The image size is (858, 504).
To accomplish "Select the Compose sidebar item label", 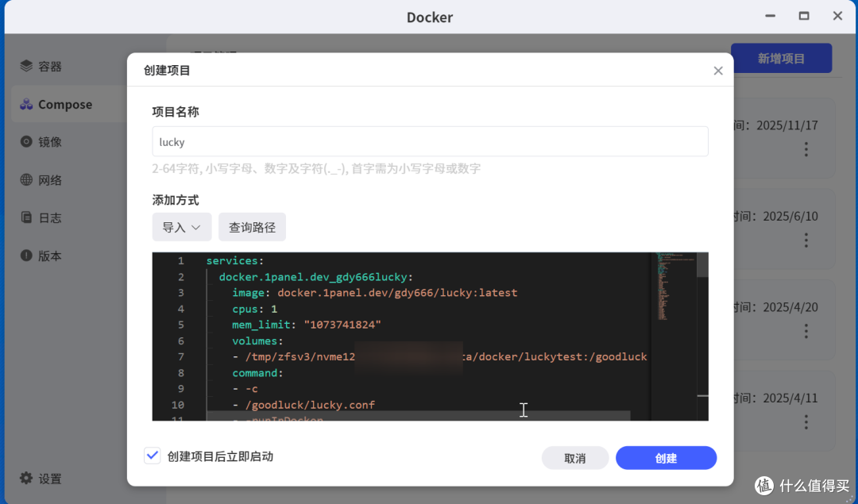I will point(65,104).
